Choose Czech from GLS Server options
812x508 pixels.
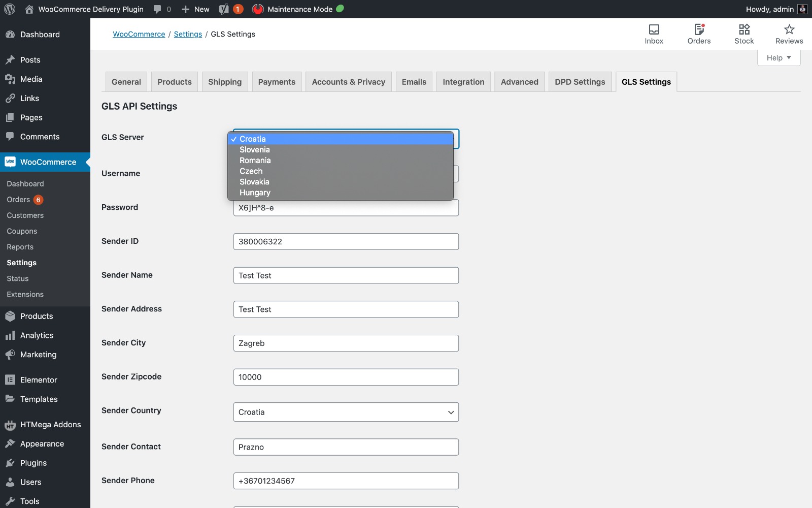click(x=341, y=171)
